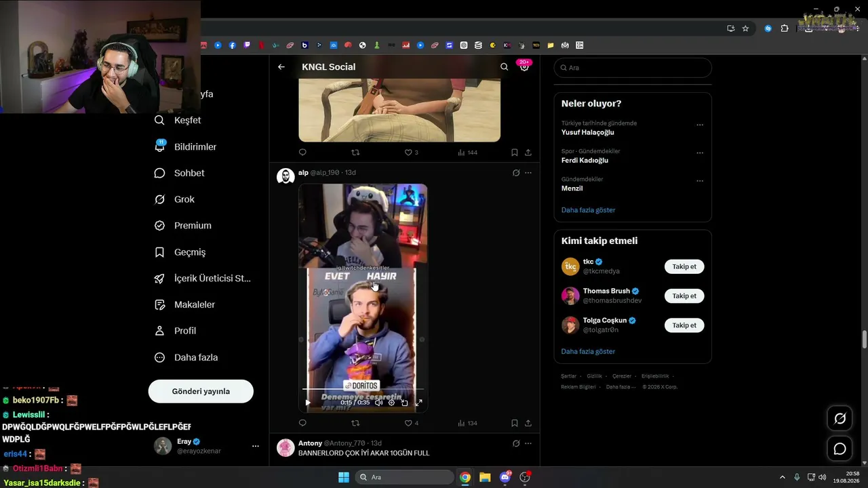Select Premium in the sidebar
Viewport: 868px width, 488px height.
pos(183,226)
